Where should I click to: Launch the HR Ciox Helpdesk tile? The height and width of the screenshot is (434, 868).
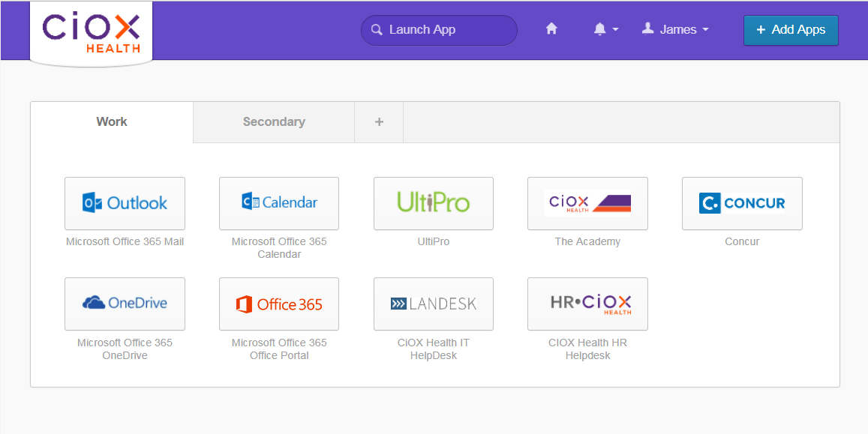[587, 304]
